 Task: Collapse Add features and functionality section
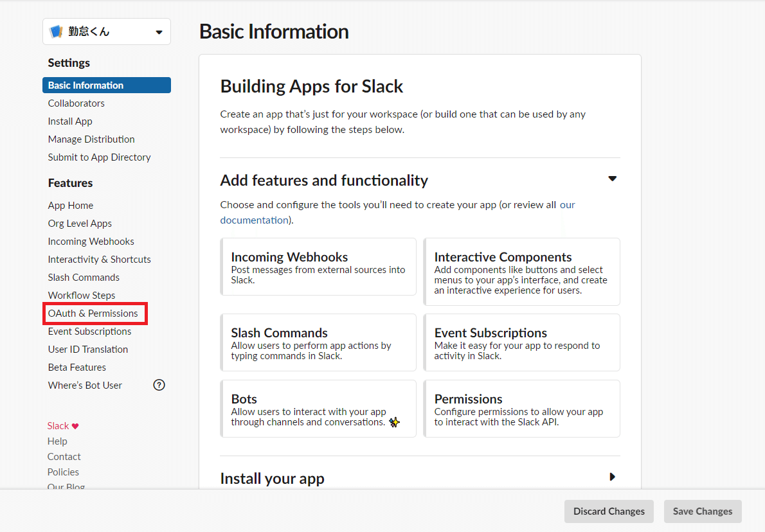612,179
